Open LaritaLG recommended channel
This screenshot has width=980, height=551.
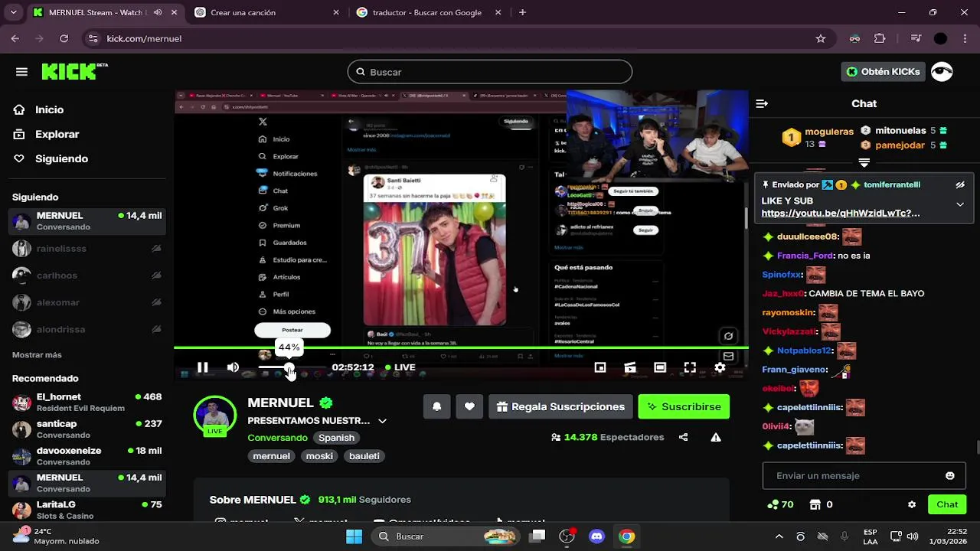coord(87,510)
